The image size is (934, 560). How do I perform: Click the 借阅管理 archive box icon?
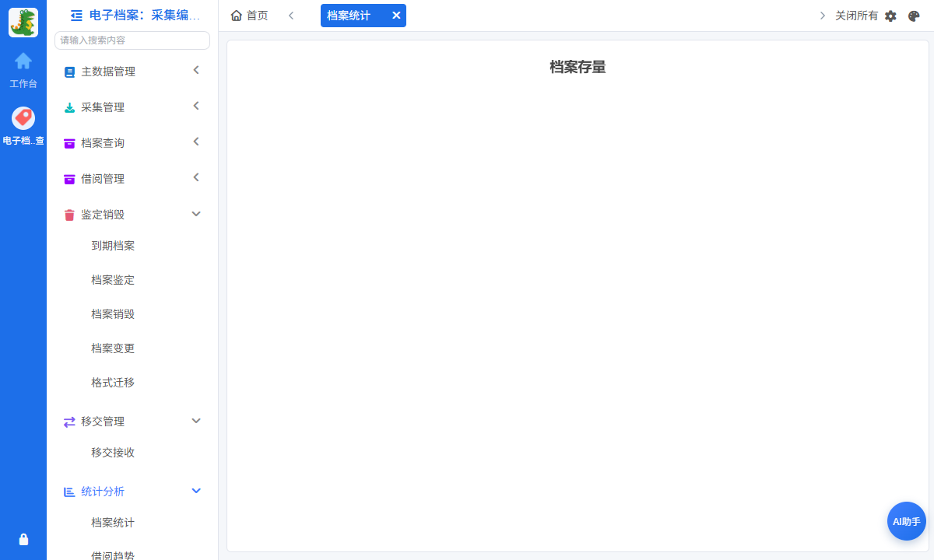[69, 180]
